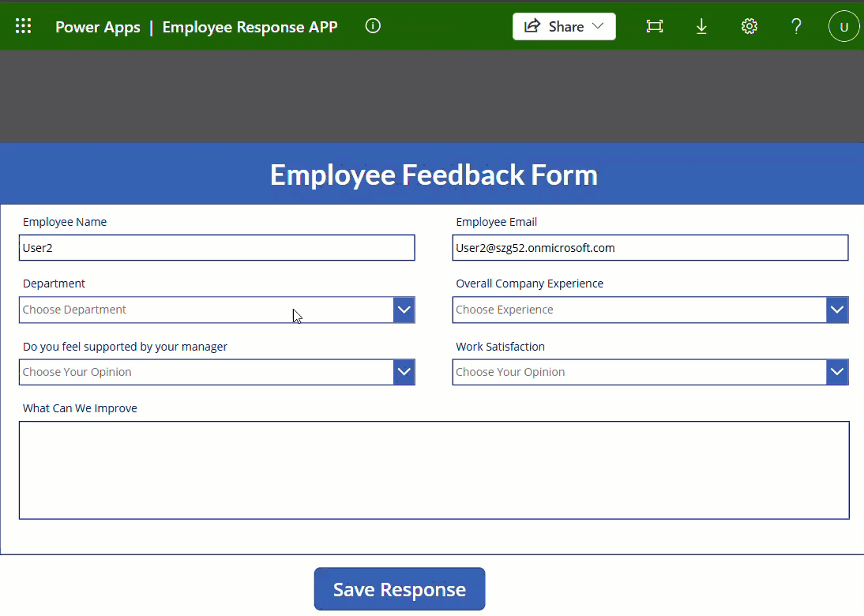Open the Choose Experience dropdown
Viewport: 864px width, 616px height.
point(836,310)
